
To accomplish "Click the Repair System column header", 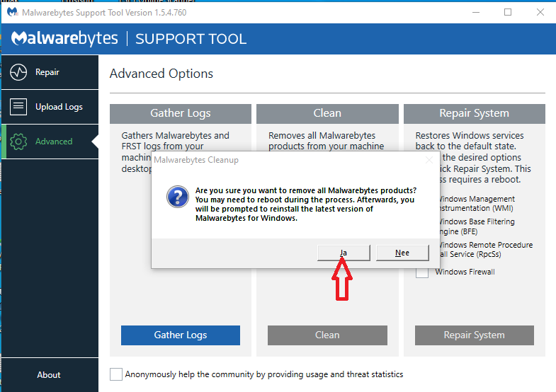I will coord(475,113).
